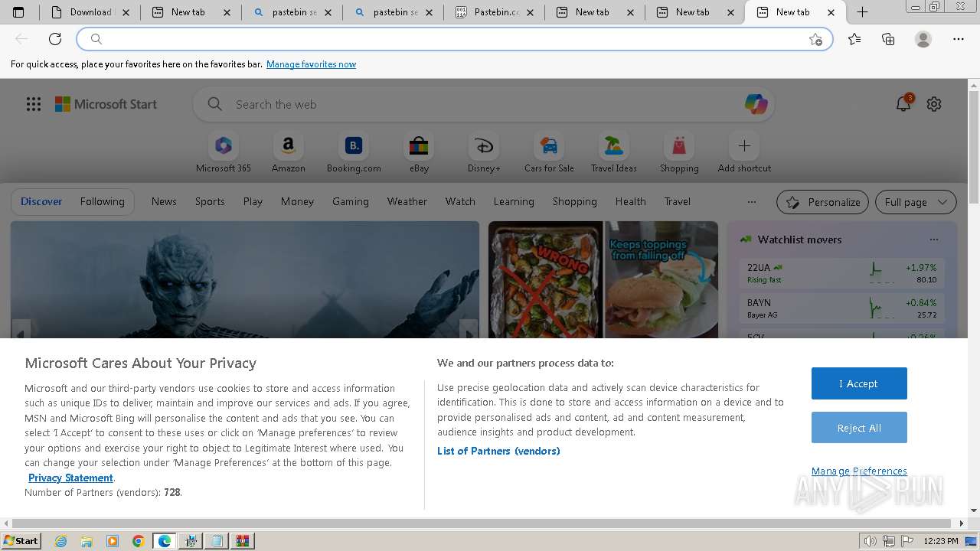980x551 pixels.
Task: Open Chrome from the taskbar
Action: tap(138, 541)
